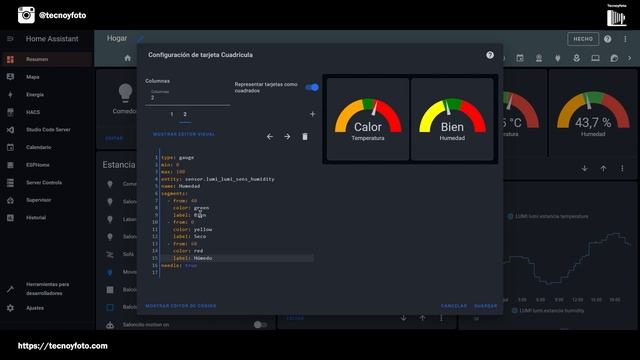Click the help icon in card dialog

pyautogui.click(x=490, y=55)
